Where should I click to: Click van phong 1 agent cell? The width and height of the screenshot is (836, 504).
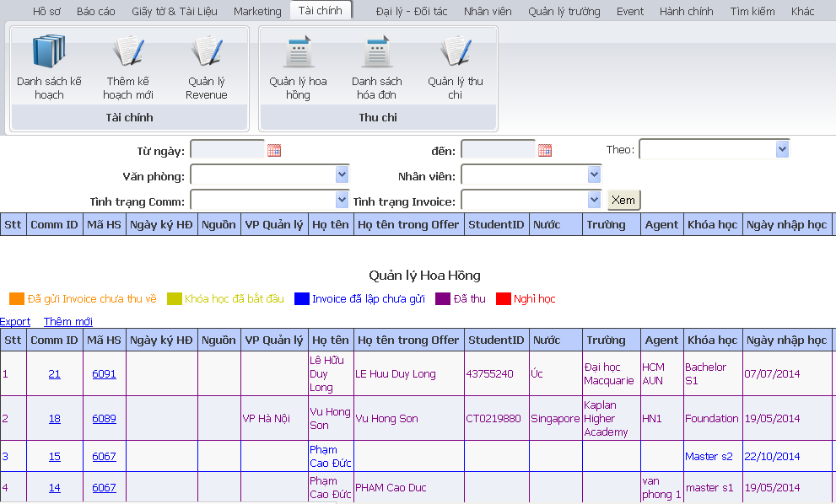(x=661, y=487)
